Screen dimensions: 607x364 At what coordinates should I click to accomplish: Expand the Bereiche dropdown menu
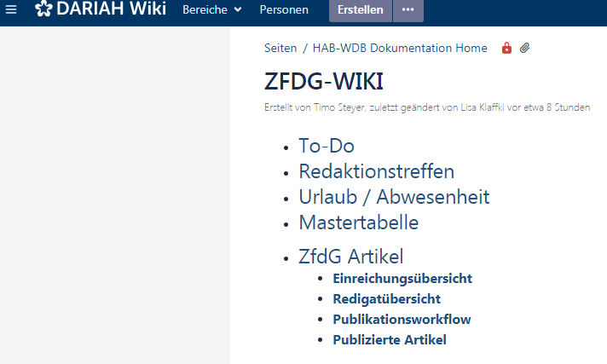coord(212,10)
